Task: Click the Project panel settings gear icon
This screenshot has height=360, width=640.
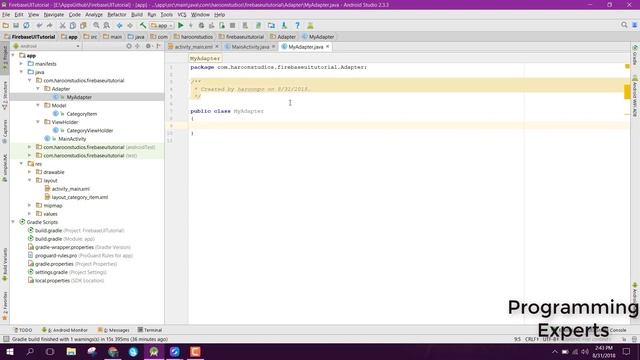Action: [148, 46]
